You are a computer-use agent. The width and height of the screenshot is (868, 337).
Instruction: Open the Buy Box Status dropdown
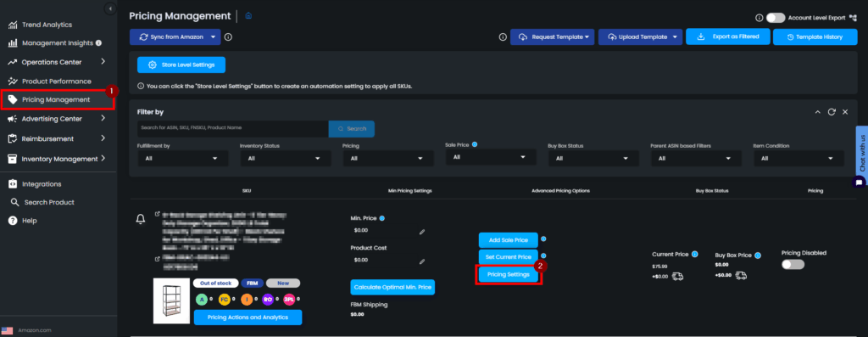pos(593,158)
